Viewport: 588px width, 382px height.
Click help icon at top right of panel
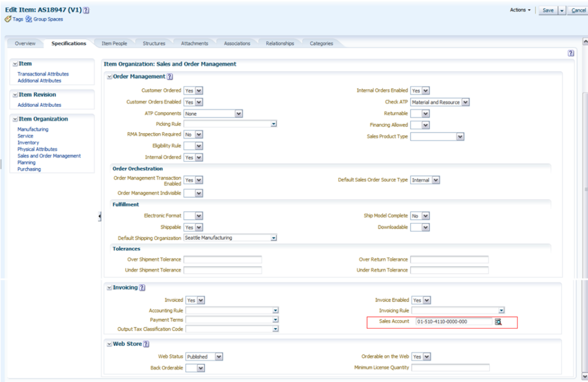(571, 53)
